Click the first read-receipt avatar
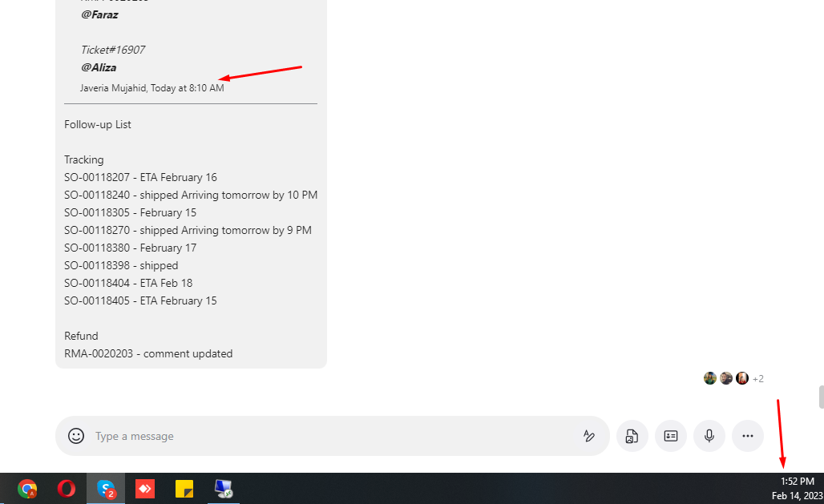This screenshot has height=504, width=824. click(x=710, y=378)
